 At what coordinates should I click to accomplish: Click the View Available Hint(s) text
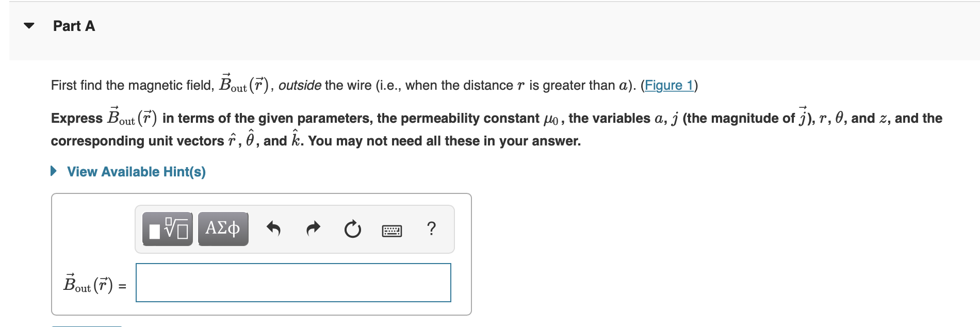[x=137, y=172]
